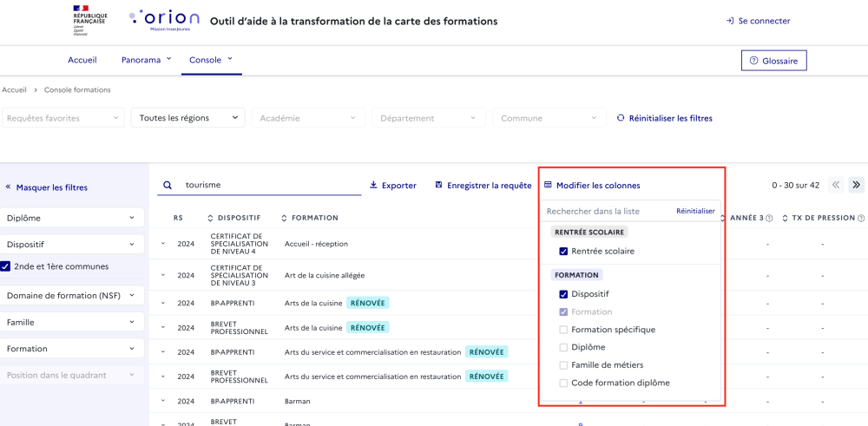Check the Famille de métiers column
Image resolution: width=868 pixels, height=426 pixels.
coord(563,365)
